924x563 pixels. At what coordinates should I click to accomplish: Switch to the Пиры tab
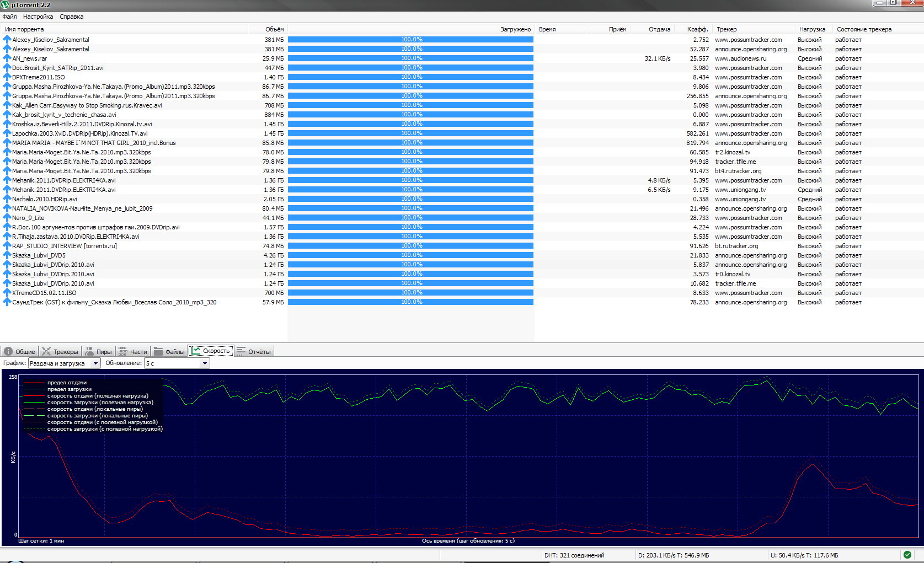[x=99, y=351]
